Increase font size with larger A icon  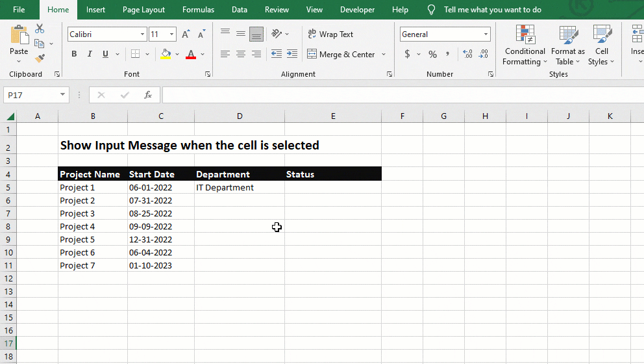coord(186,34)
